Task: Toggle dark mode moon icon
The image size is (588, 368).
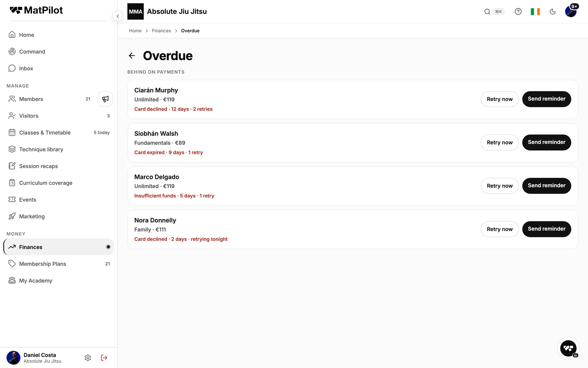Action: [x=553, y=11]
